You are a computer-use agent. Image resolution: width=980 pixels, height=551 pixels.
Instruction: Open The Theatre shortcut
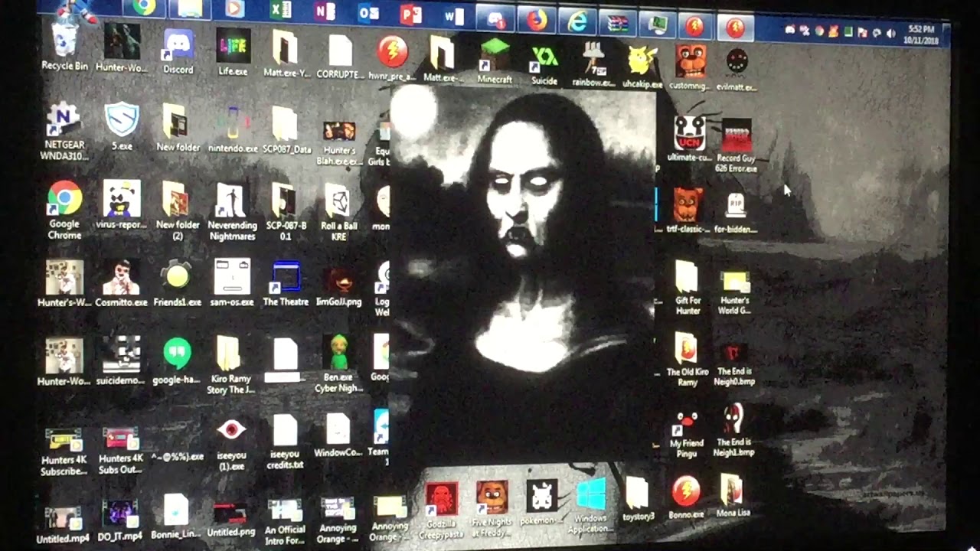coord(286,282)
